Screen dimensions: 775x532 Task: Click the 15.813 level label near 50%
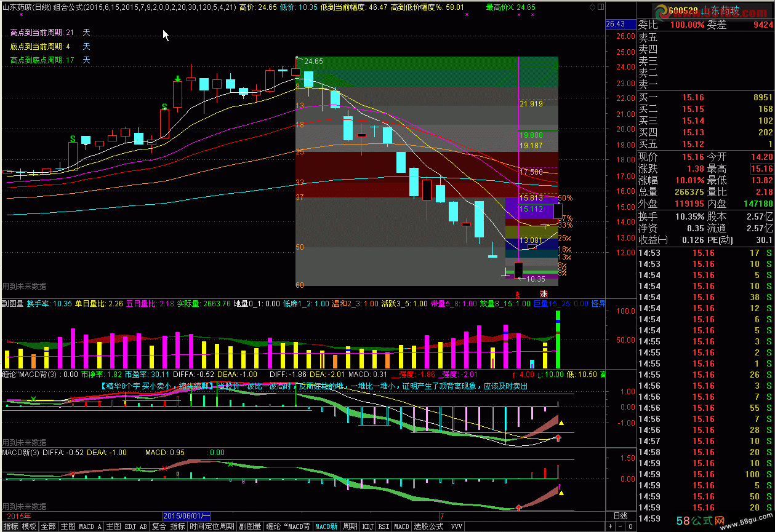pyautogui.click(x=531, y=198)
